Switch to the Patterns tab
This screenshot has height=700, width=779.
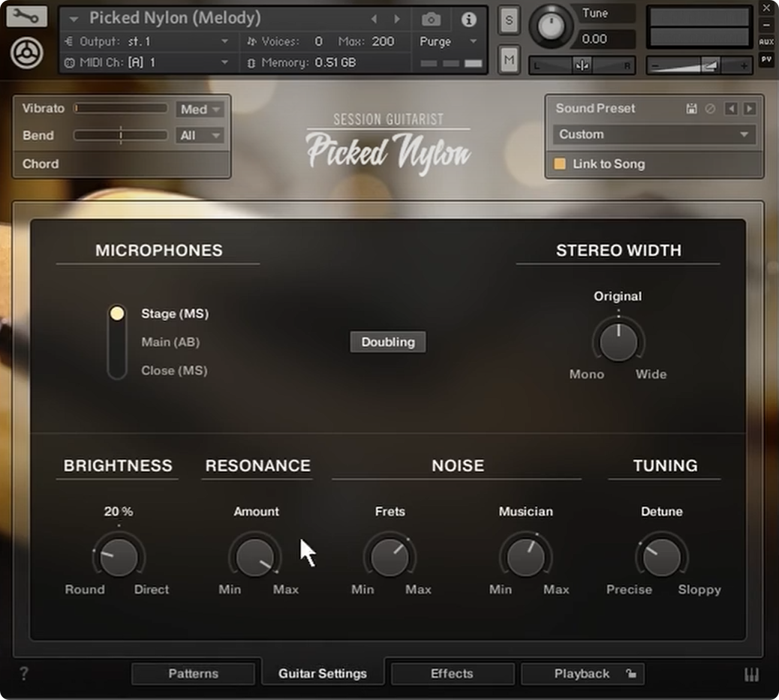pos(194,674)
